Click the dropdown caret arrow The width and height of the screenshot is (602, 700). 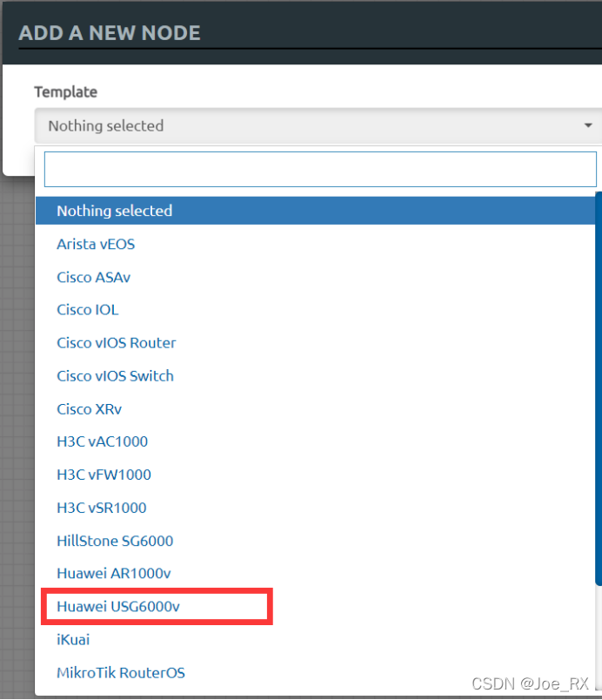(x=588, y=125)
